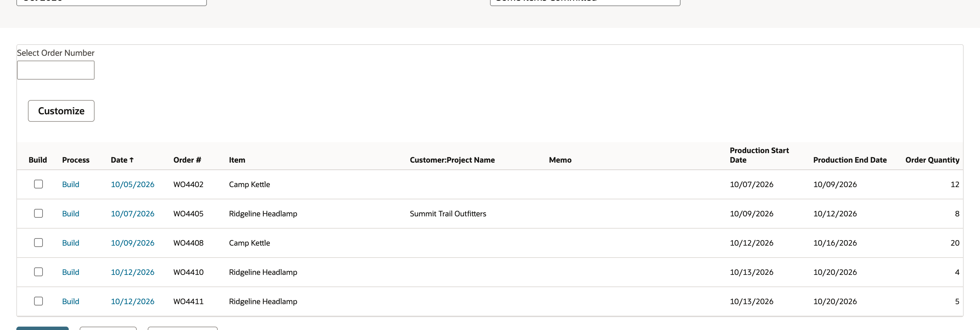Sort by the Date column header
The width and height of the screenshot is (980, 330).
[122, 160]
